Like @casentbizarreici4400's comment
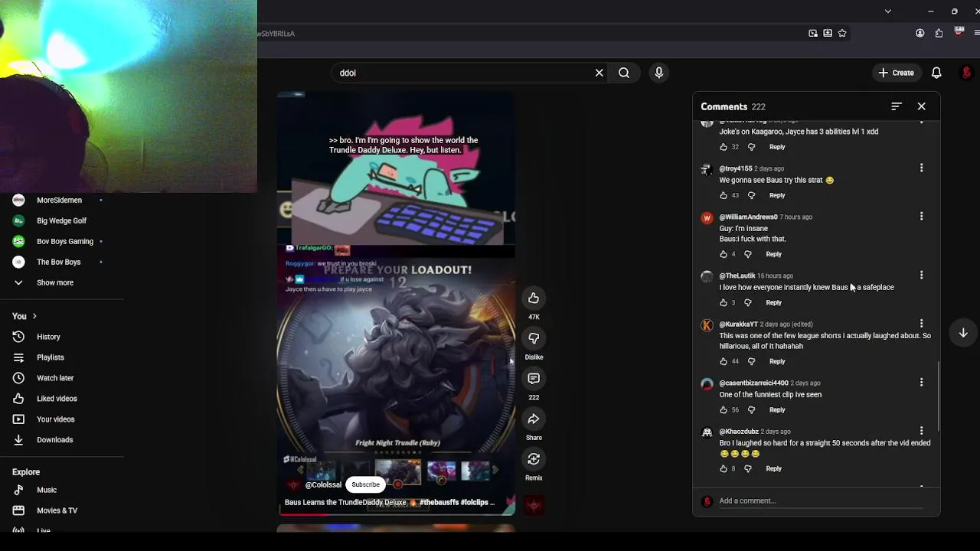 click(724, 409)
